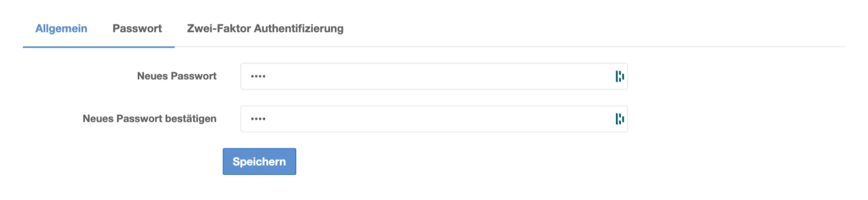Select the Zwei-Faktor Authentifizierung tab
Image resolution: width=868 pixels, height=200 pixels.
click(265, 29)
